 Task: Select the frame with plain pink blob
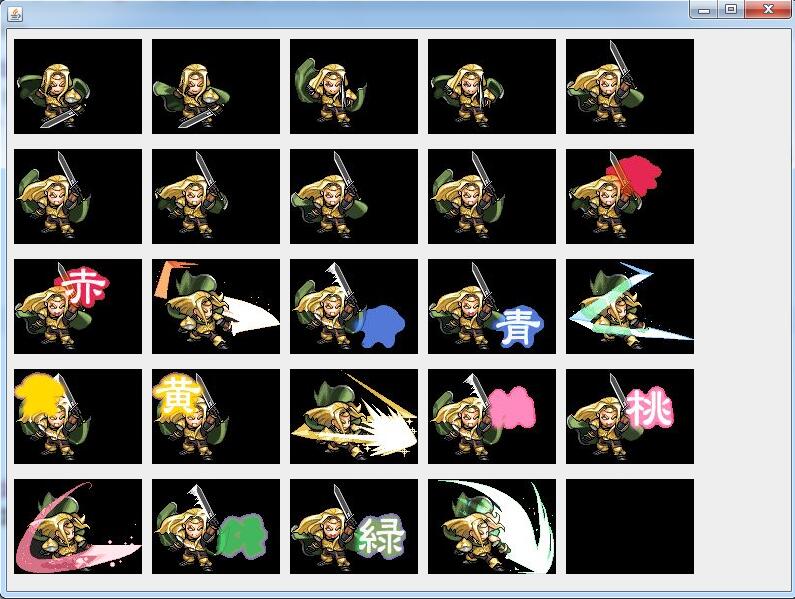pyautogui.click(x=492, y=416)
